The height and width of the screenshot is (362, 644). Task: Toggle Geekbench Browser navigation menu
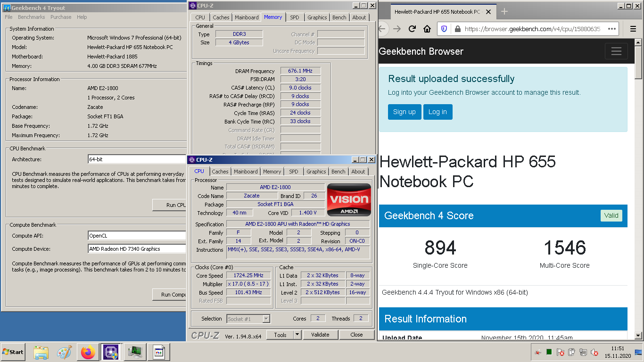(616, 51)
